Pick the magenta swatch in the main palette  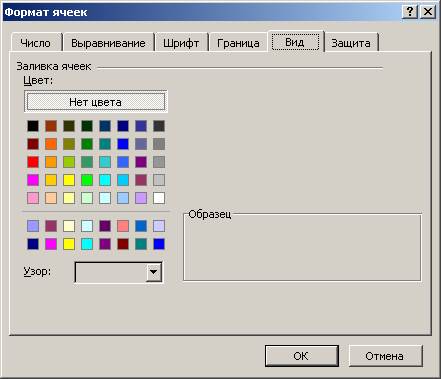point(33,180)
